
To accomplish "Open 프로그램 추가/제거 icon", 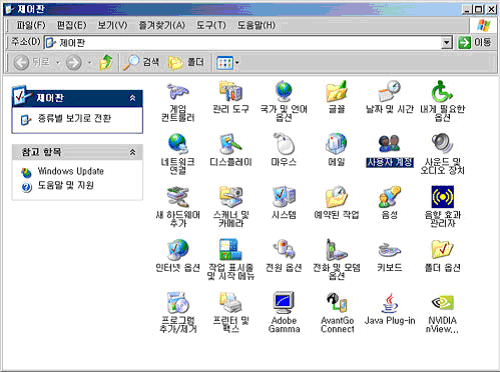I will [x=178, y=303].
